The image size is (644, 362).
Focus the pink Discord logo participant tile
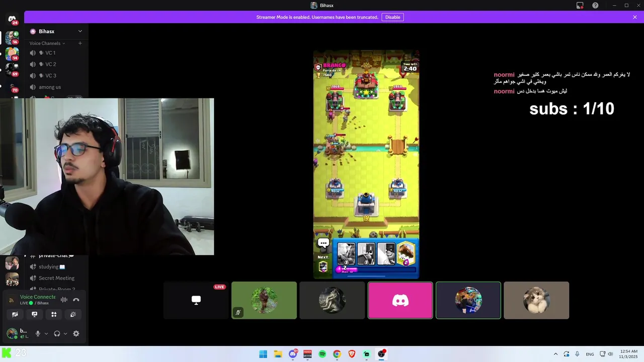pos(400,300)
